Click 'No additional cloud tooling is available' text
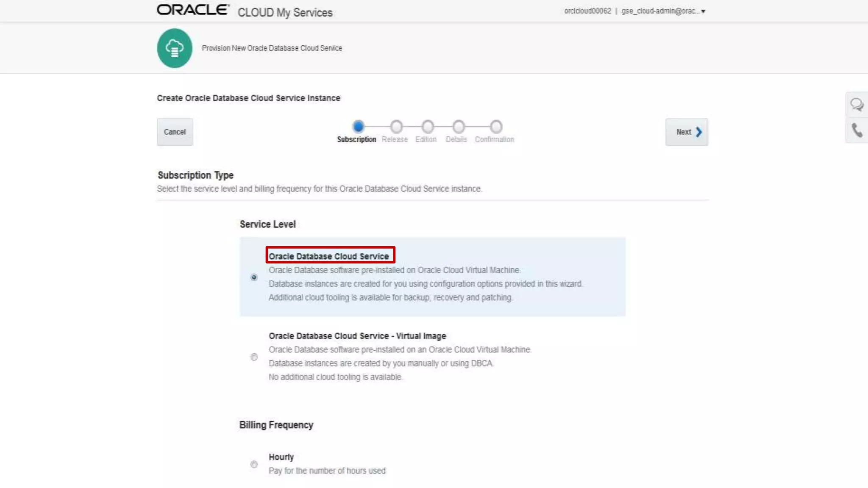 [x=335, y=377]
